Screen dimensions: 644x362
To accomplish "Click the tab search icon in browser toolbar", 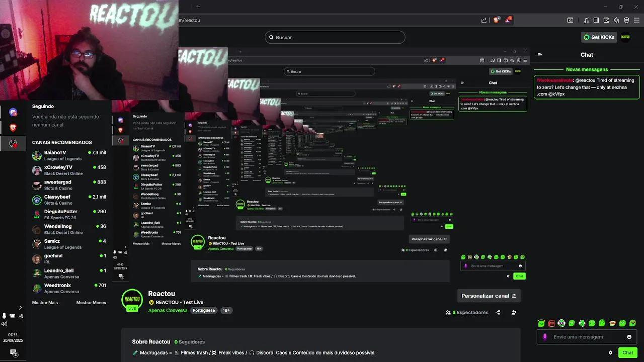I will pos(570,20).
